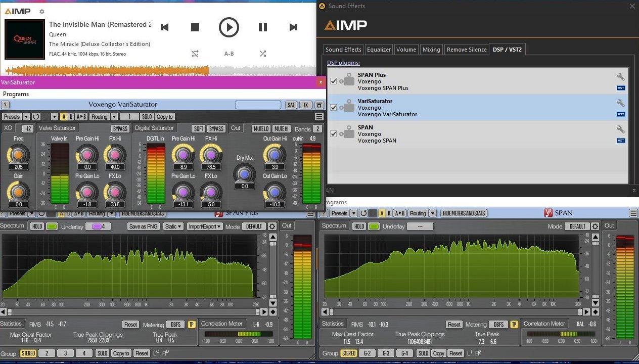This screenshot has width=639, height=364.
Task: Toggle Digital Saturator BYPASS
Action: click(216, 129)
